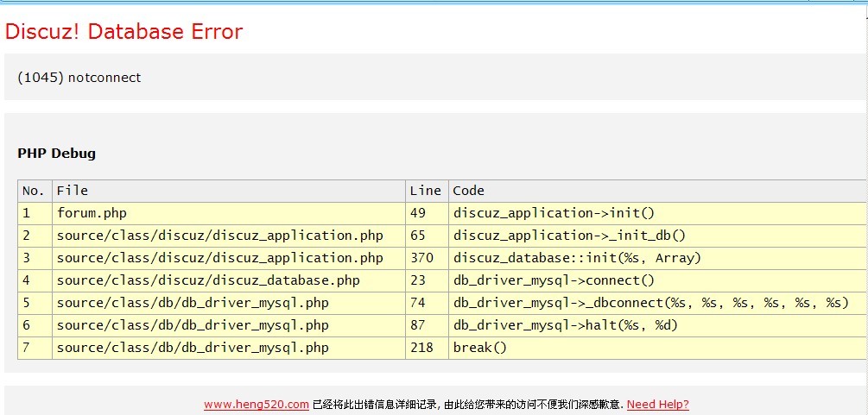868x415 pixels.
Task: Click the PHP Debug heading
Action: coord(56,154)
